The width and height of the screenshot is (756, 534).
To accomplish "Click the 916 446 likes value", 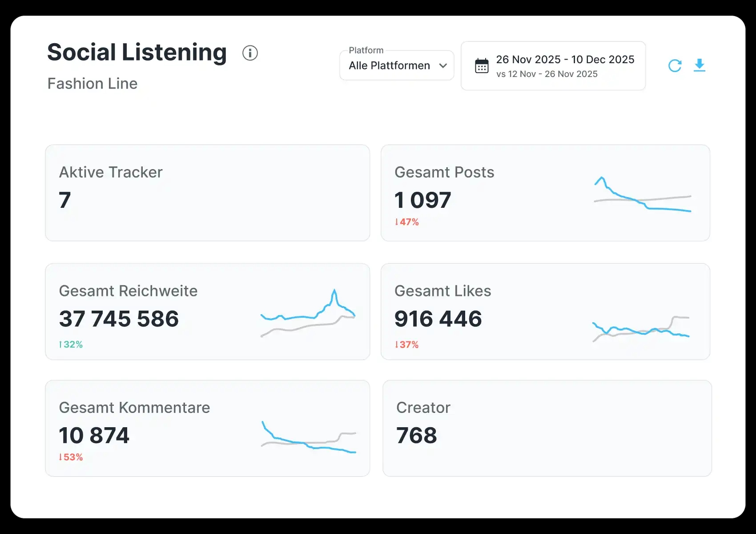I will pos(438,319).
